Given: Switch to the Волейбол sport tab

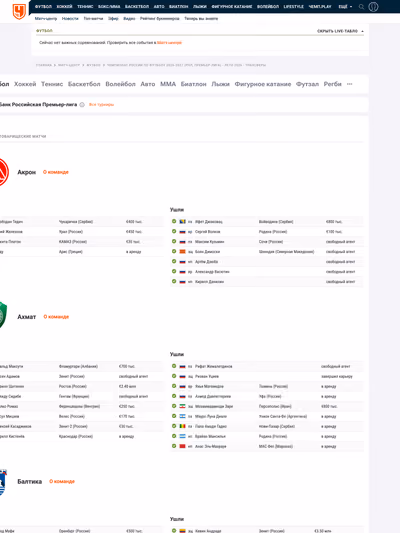Looking at the screenshot, I should tap(120, 84).
